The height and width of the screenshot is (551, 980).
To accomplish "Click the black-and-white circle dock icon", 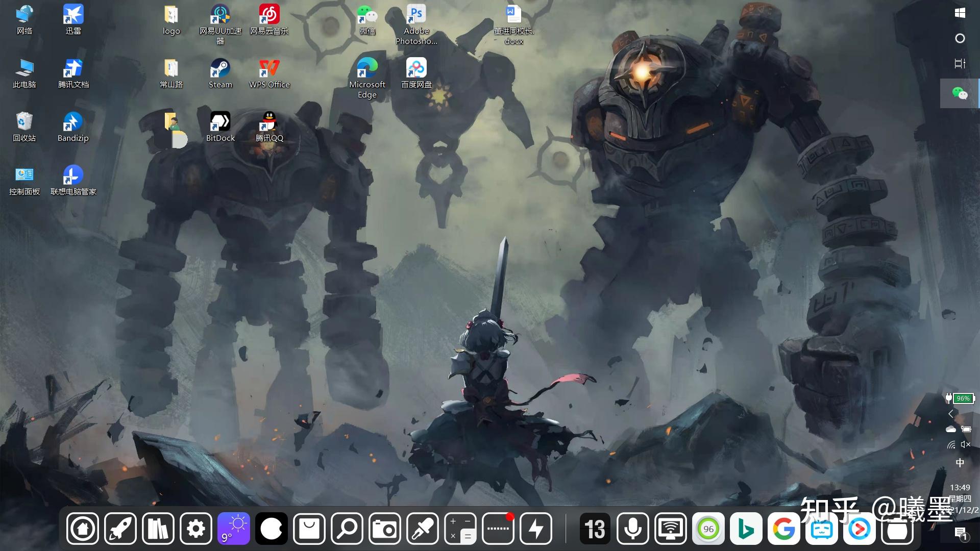I will 272,529.
